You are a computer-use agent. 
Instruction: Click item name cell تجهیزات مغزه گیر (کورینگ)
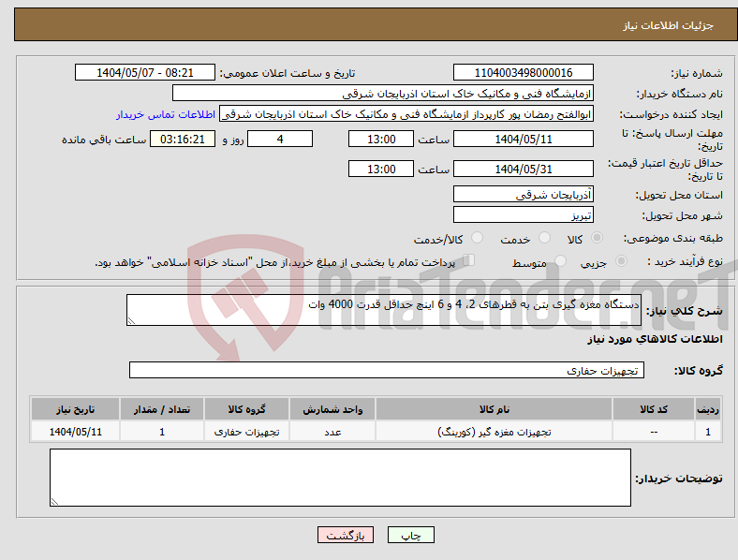494,432
